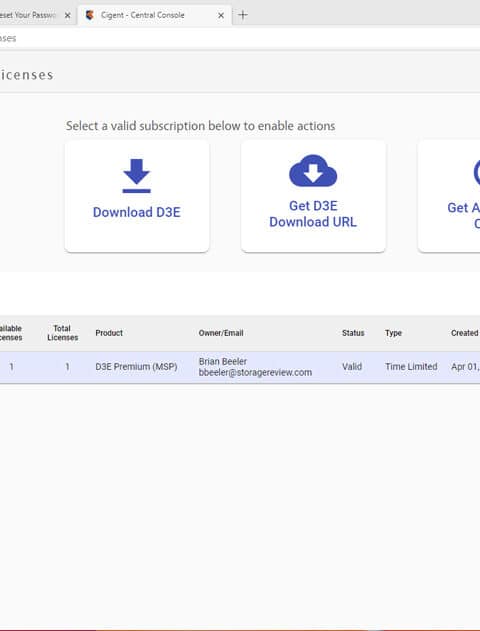Image resolution: width=480 pixels, height=631 pixels.
Task: Sort by Product column header
Action: 109,333
